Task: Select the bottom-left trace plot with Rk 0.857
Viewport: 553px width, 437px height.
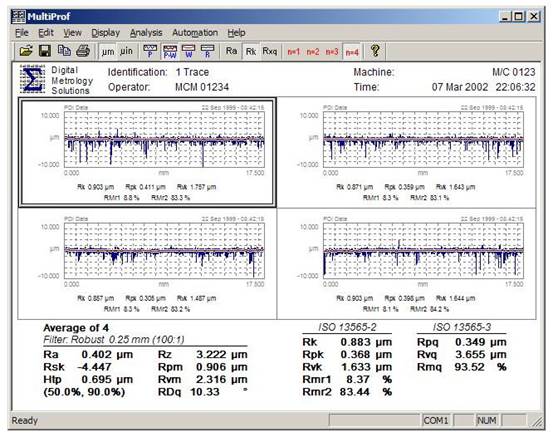Action: coord(147,264)
